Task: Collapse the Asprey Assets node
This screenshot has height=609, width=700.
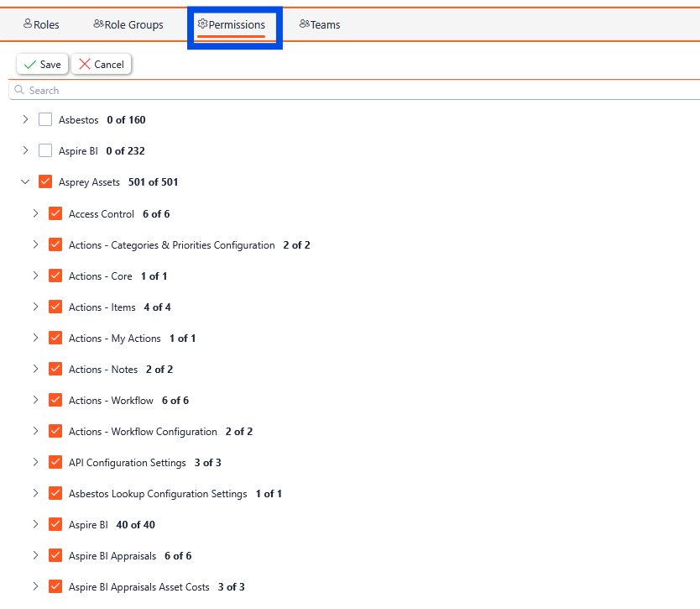Action: click(x=25, y=182)
